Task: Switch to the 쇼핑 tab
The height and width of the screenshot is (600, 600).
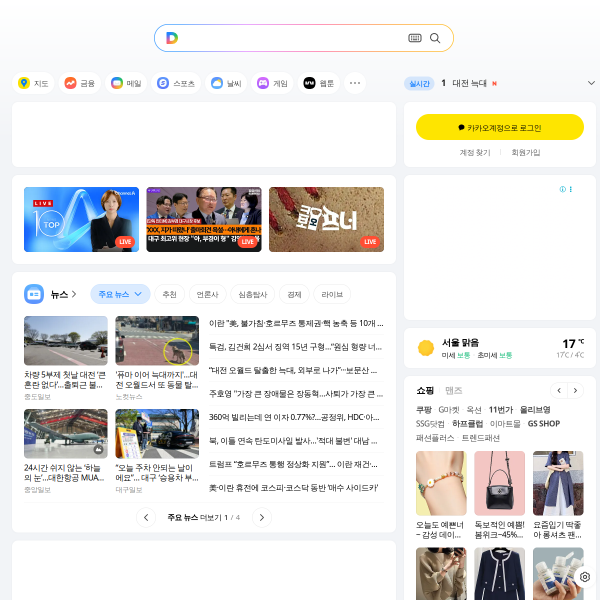Action: 425,390
